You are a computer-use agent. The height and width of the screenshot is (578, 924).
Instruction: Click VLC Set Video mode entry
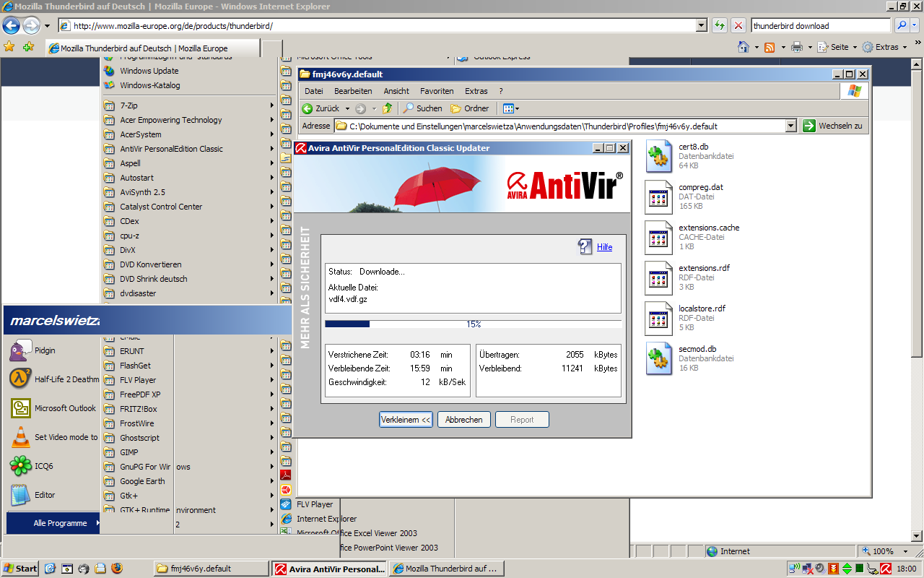53,437
